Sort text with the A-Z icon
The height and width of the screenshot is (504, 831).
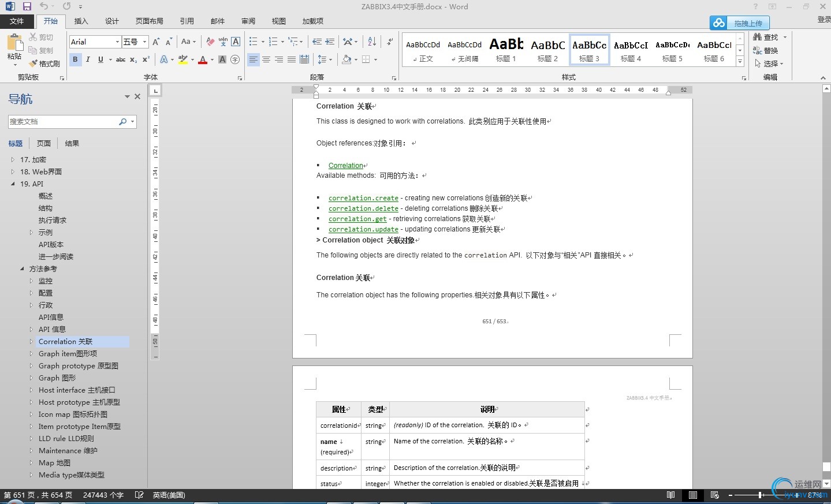[372, 42]
